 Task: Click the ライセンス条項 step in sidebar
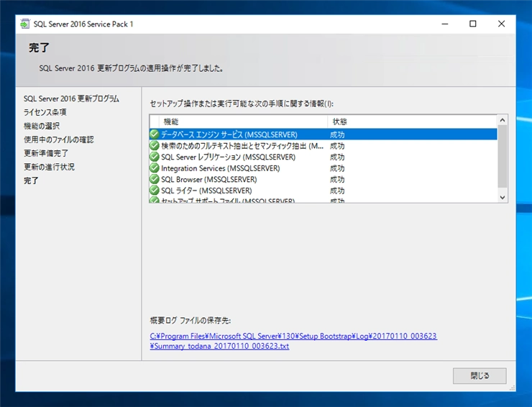[x=45, y=112]
